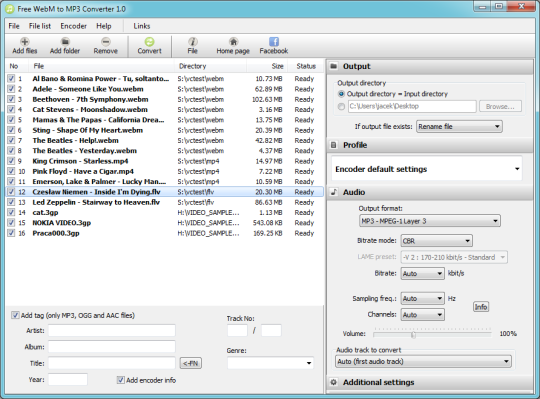
Task: Select the Cat Stevens - Moonshadow.webm row
Action: [165, 109]
